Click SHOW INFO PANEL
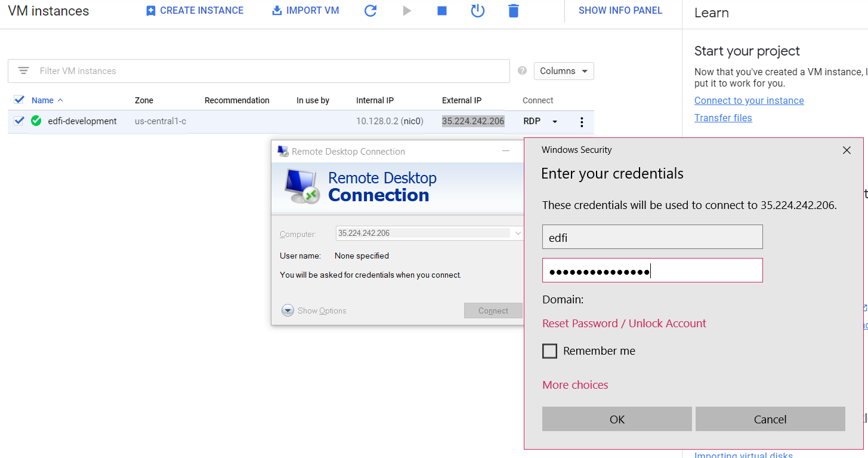This screenshot has height=458, width=868. 620,11
